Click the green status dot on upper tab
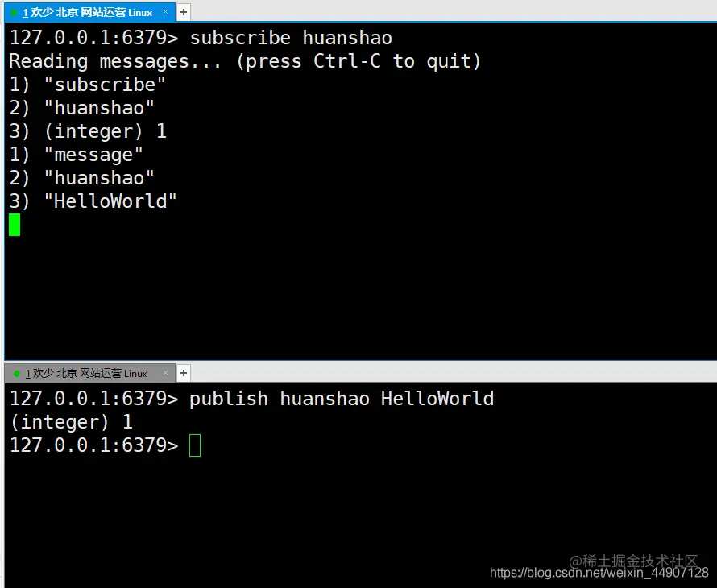The image size is (717, 588). click(x=14, y=13)
